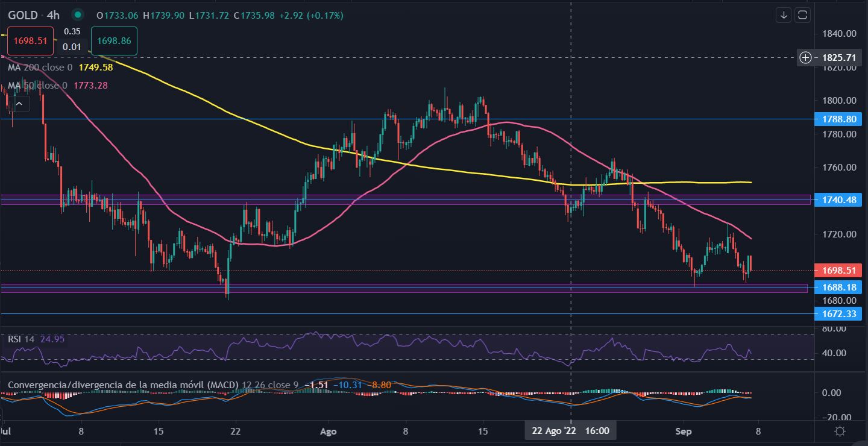Select the MA 200 close indicator legend

(40, 68)
